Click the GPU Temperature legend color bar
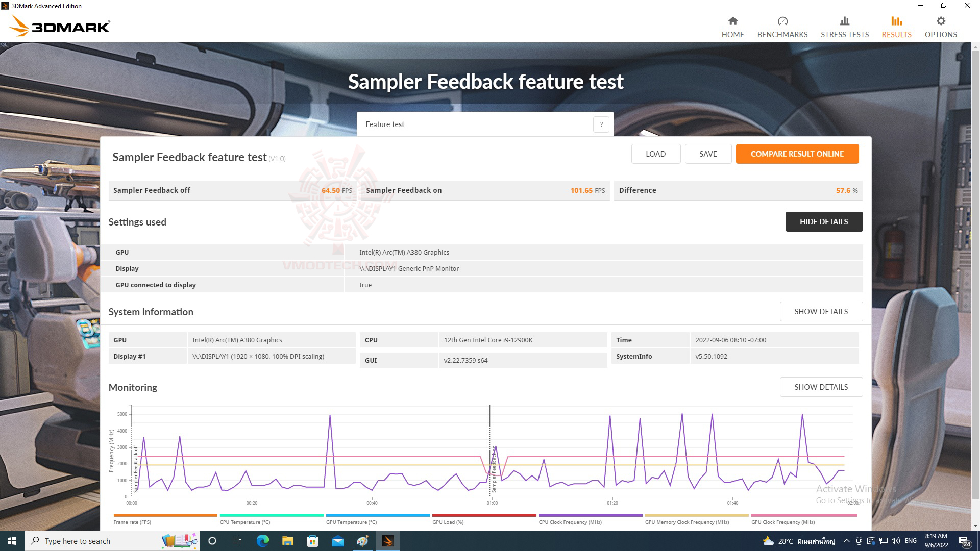The height and width of the screenshot is (551, 980). (377, 516)
